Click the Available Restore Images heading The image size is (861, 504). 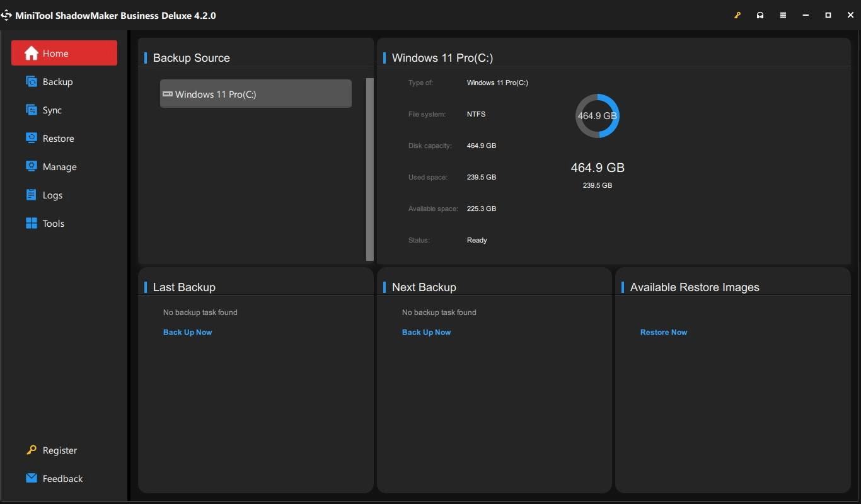coord(695,287)
